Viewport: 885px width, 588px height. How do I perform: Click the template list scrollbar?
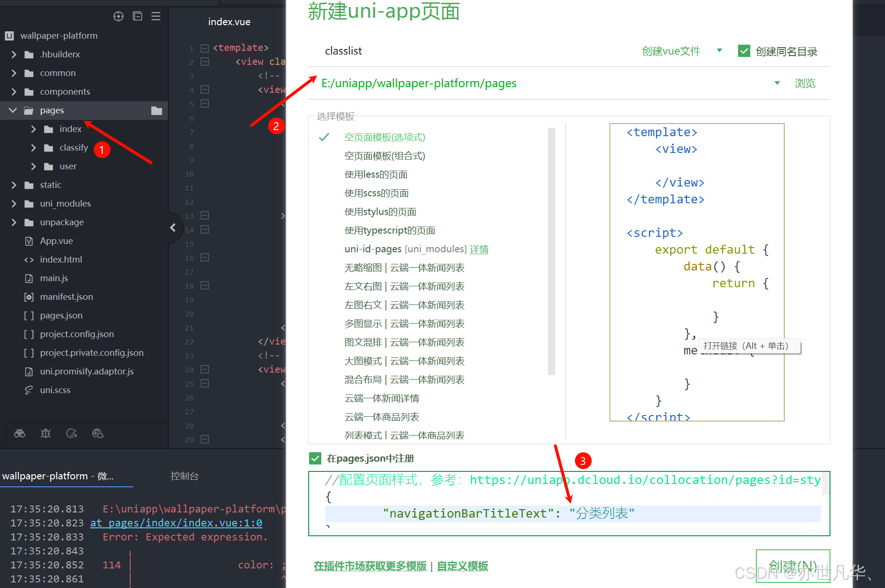point(552,251)
